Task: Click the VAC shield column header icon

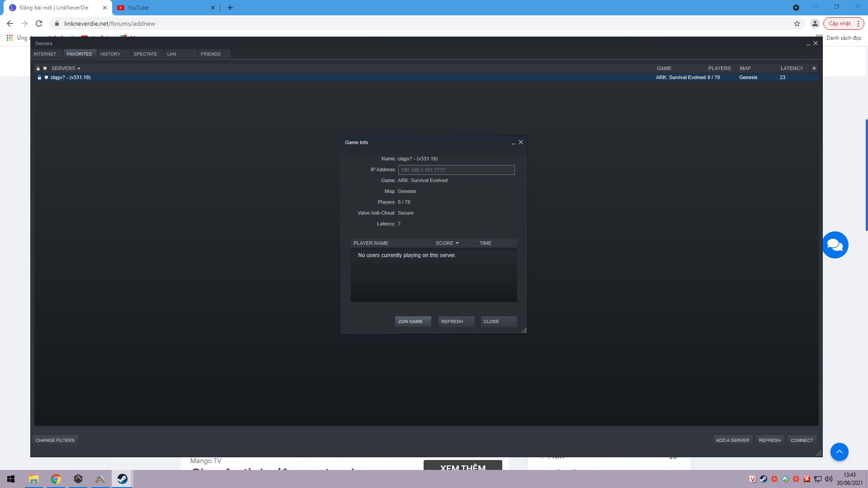Action: click(x=45, y=68)
